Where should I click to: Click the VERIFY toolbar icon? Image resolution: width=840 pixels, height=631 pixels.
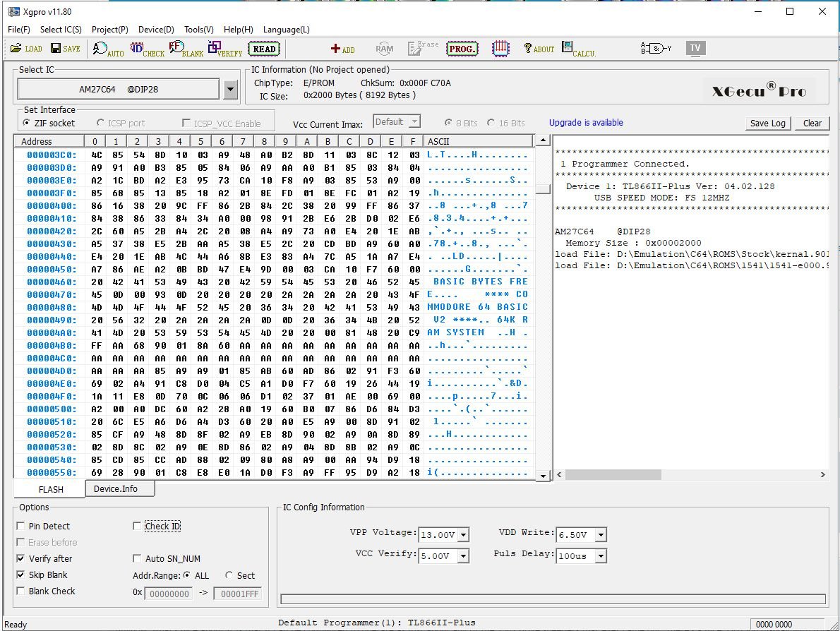(225, 49)
